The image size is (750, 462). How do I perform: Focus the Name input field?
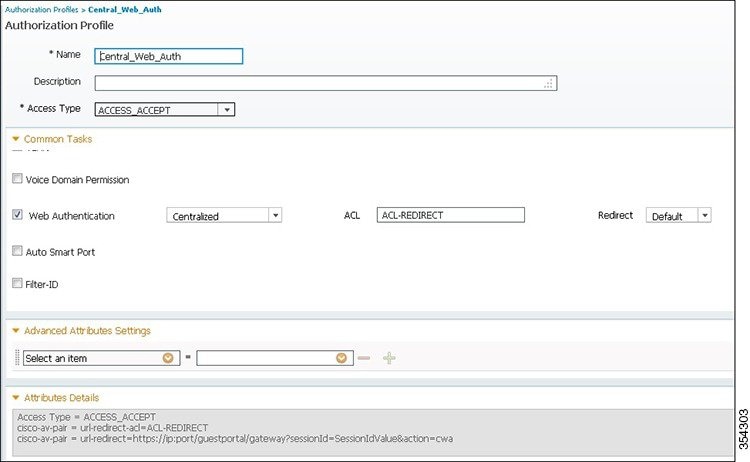[168, 56]
